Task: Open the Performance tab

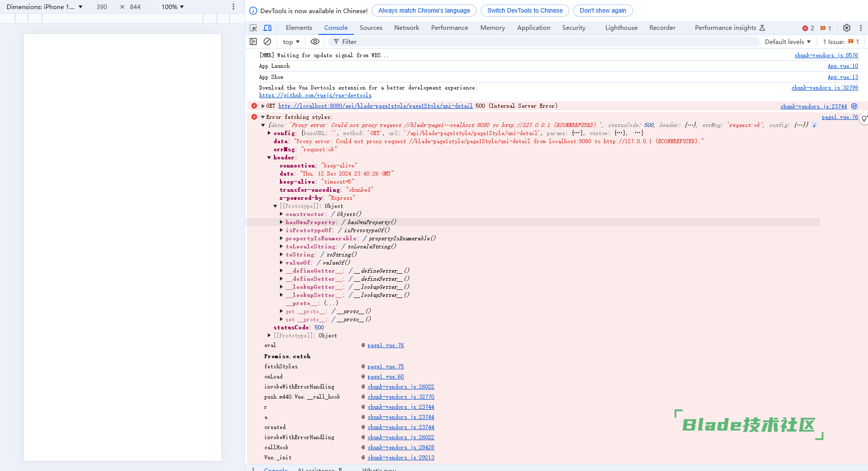Action: pos(450,28)
